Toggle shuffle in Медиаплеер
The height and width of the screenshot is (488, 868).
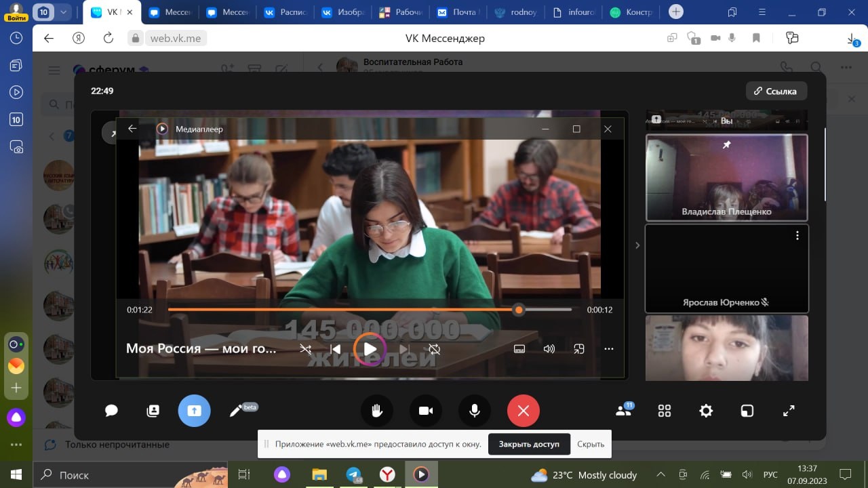306,349
